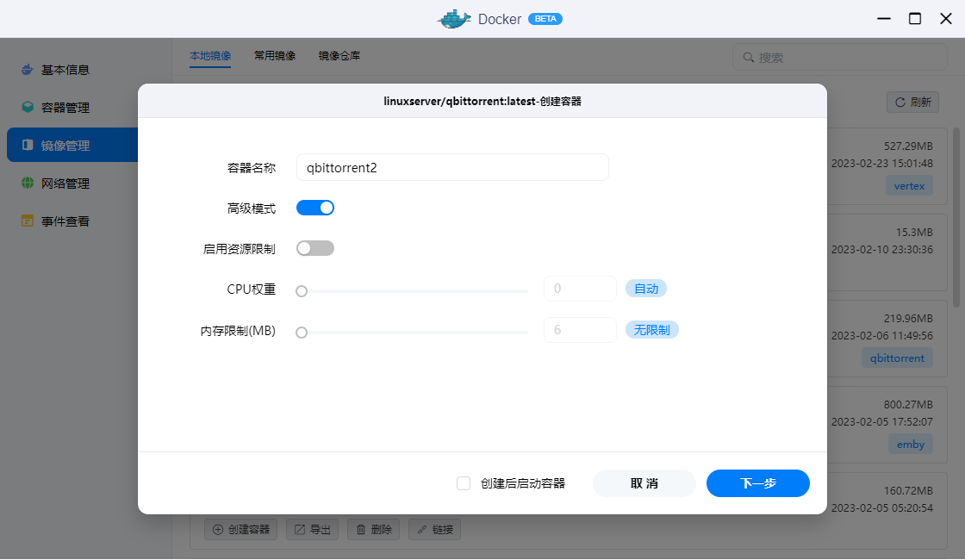Click the 2023-02-05 17:52:07 timestamp
This screenshot has width=965, height=560.
pyautogui.click(x=882, y=422)
